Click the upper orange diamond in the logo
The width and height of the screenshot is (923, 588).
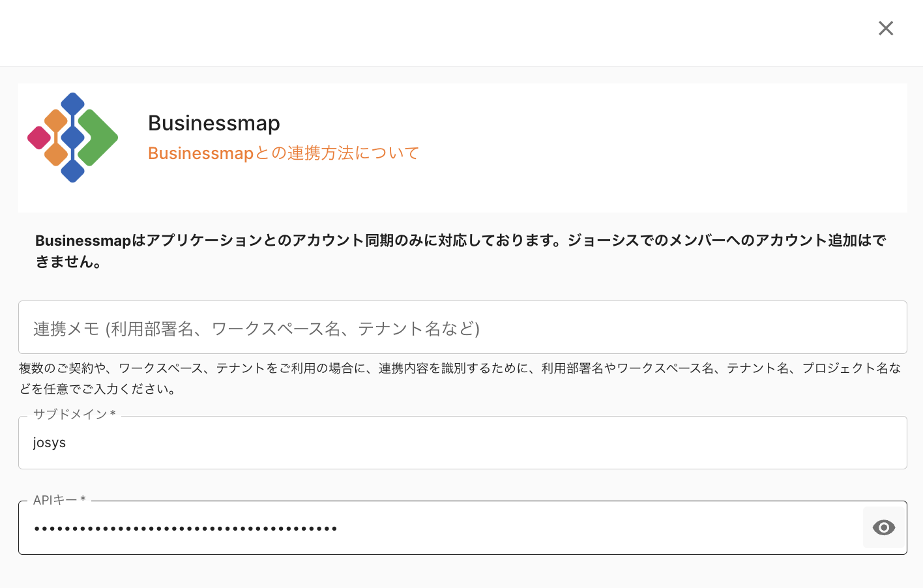(x=56, y=121)
